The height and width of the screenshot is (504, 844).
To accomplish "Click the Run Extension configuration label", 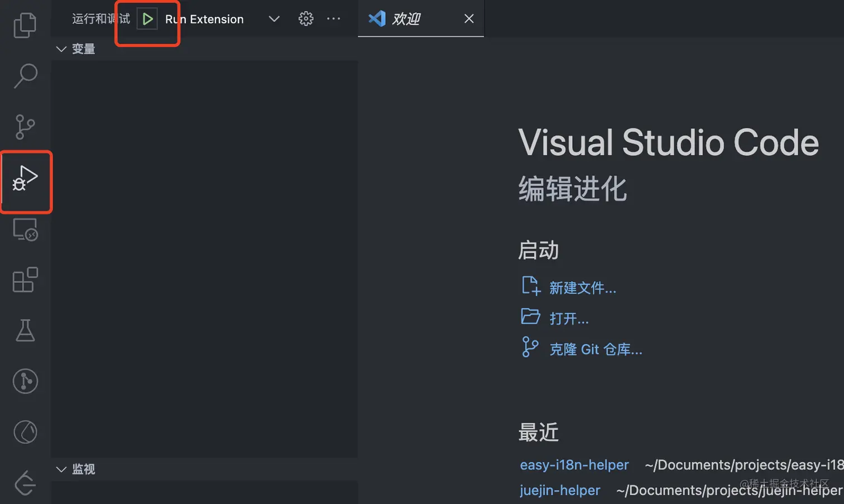I will [x=204, y=19].
